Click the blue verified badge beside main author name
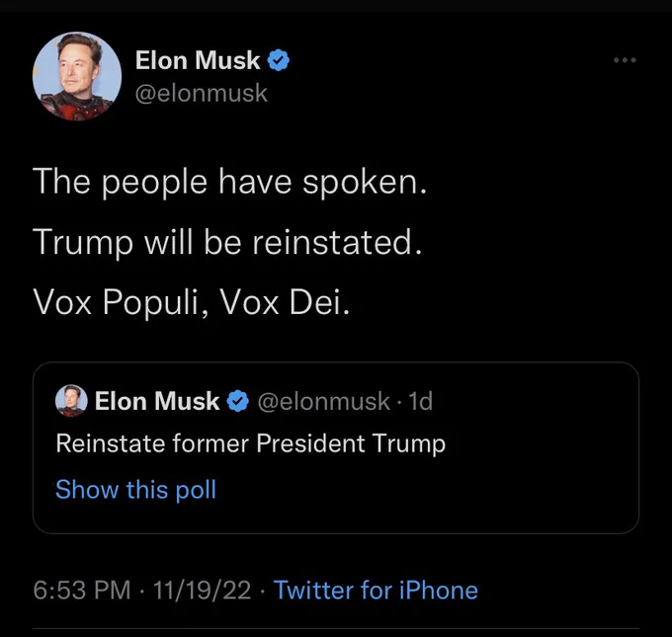672x637 pixels. click(279, 60)
